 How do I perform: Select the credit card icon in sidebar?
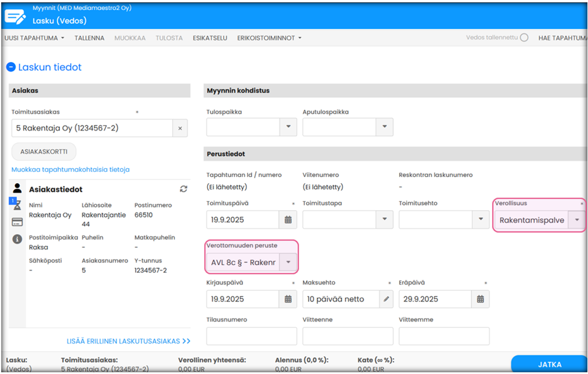tap(17, 222)
